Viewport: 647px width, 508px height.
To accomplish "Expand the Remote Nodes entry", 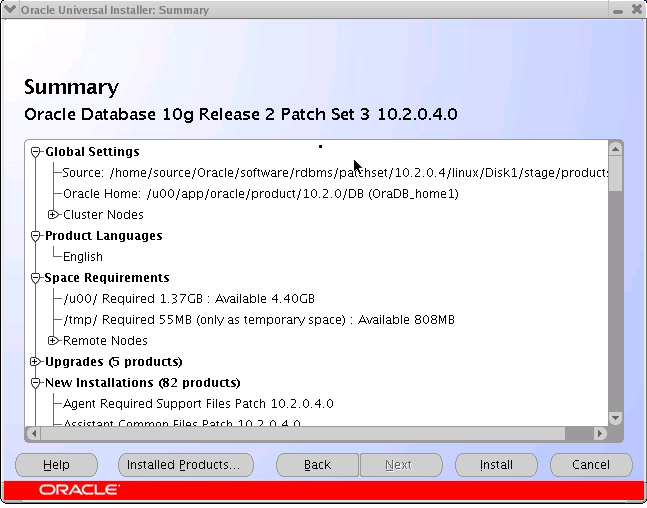I will 52,340.
